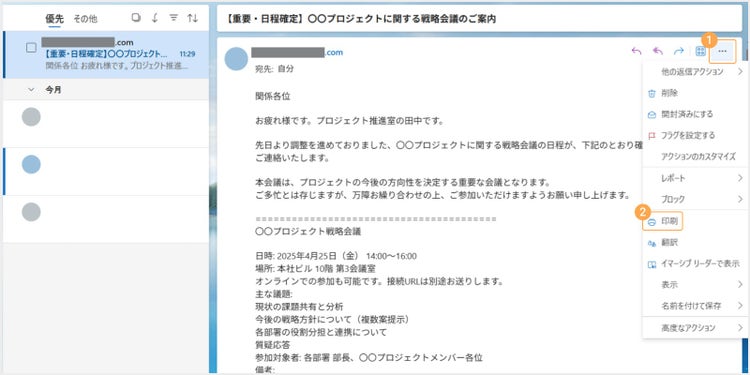
Task: Click the 質疑応答 agenda line
Action: click(x=273, y=344)
